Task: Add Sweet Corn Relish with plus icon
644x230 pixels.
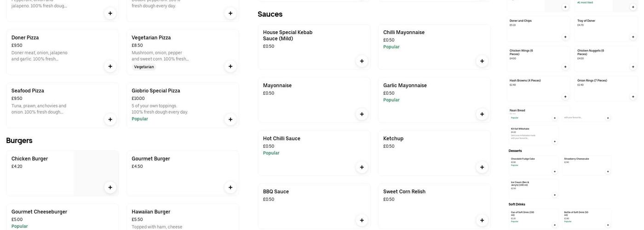Action: click(482, 220)
